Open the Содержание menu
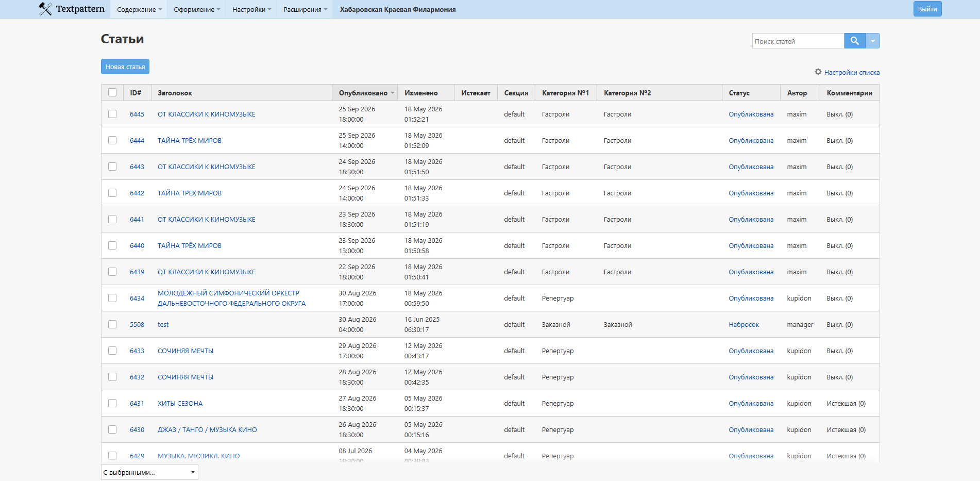 click(139, 9)
